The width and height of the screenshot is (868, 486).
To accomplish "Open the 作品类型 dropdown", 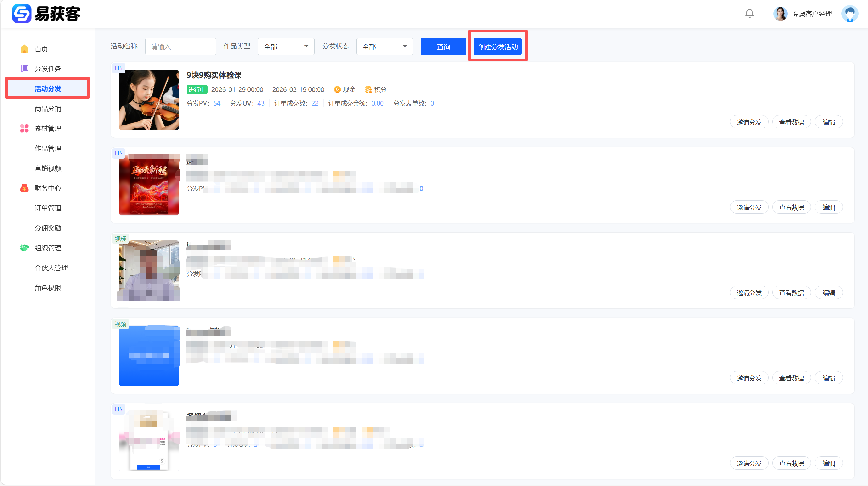I will coord(286,46).
